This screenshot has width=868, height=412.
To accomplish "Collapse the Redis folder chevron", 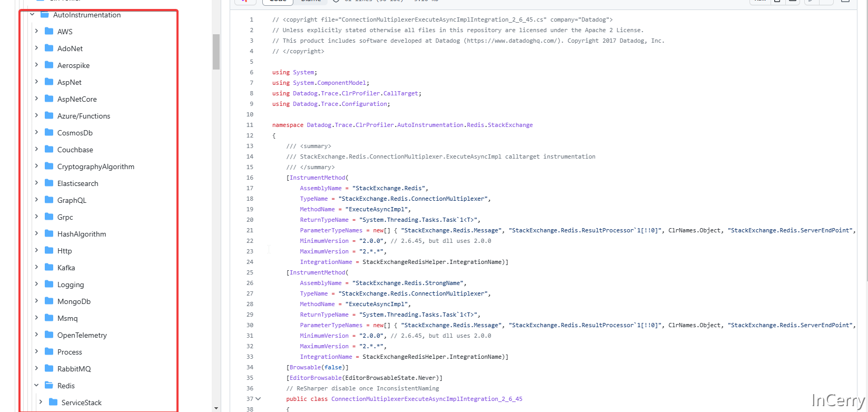I will tap(36, 385).
